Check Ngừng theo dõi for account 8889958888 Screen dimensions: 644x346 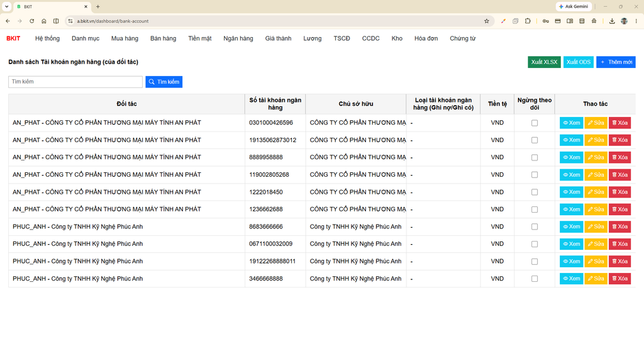[x=535, y=157]
